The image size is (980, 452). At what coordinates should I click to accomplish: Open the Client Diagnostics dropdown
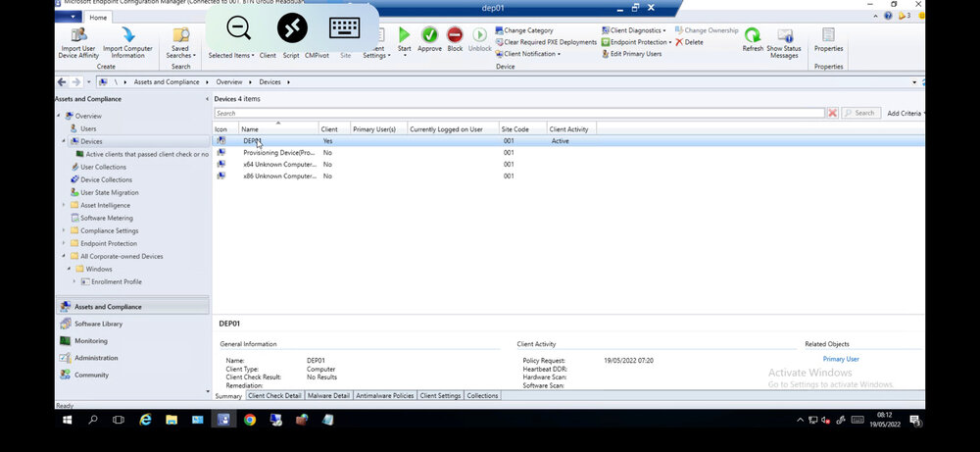click(634, 30)
